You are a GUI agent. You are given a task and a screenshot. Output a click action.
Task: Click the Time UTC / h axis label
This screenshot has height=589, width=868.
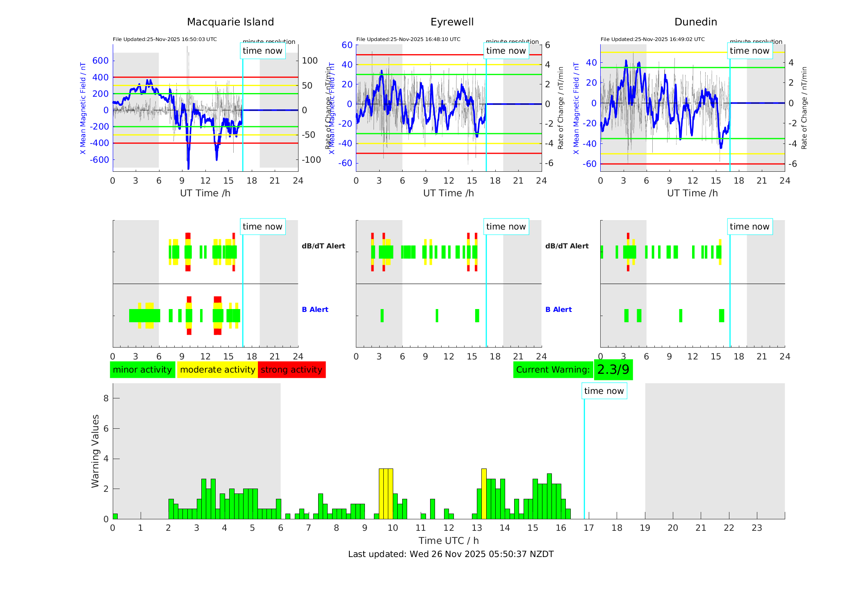click(449, 541)
